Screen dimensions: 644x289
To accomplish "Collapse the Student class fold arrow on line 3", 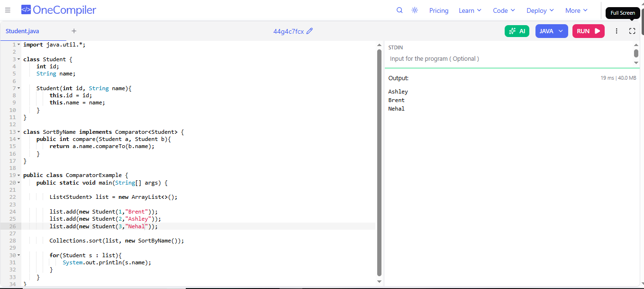I will point(18,59).
